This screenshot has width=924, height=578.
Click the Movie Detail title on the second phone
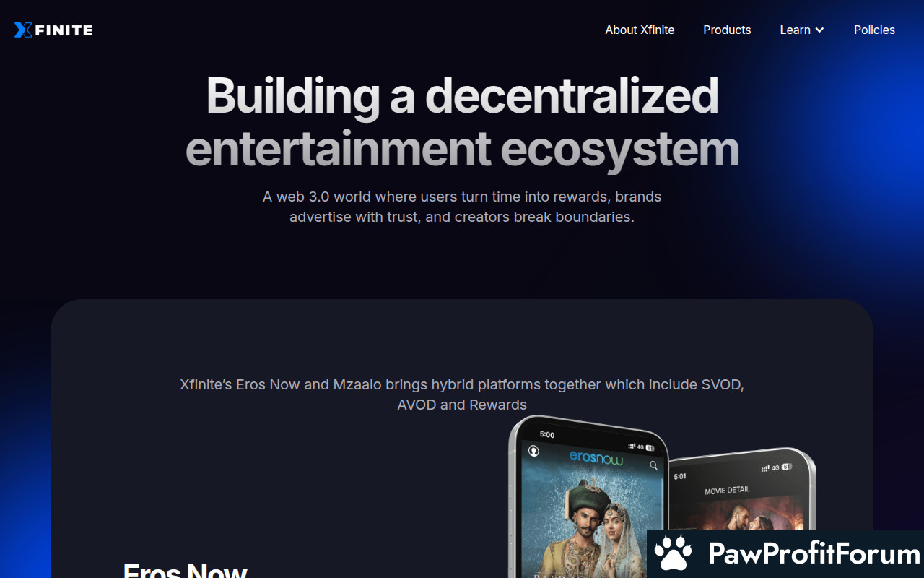[727, 491]
